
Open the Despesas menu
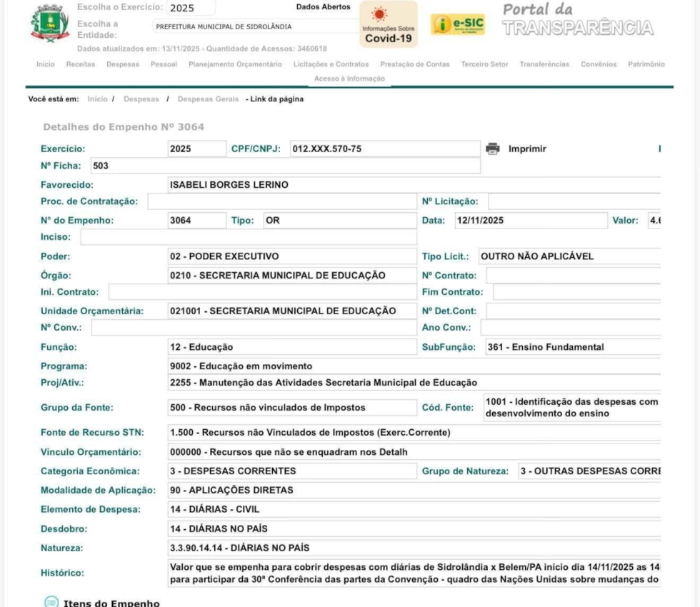(123, 64)
